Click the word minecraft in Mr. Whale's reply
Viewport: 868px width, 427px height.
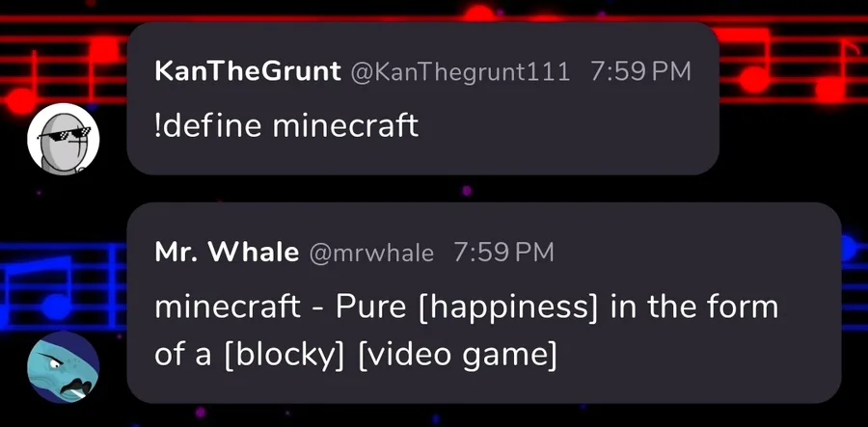pos(228,307)
